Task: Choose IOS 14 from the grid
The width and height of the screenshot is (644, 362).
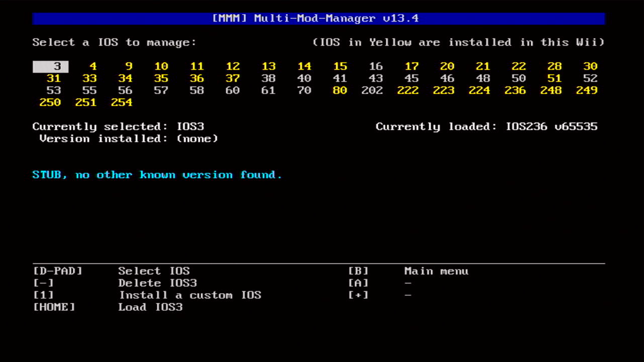Action: [x=304, y=66]
